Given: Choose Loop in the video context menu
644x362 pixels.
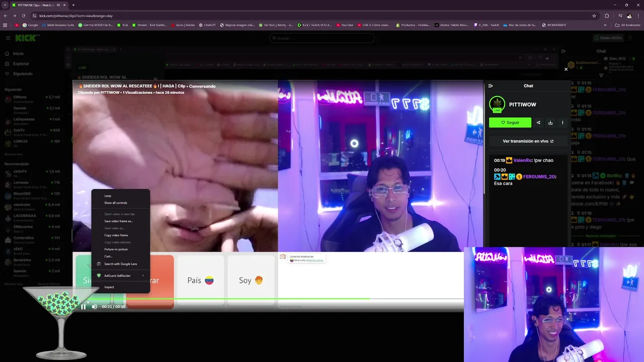Looking at the screenshot, I should click(121, 196).
